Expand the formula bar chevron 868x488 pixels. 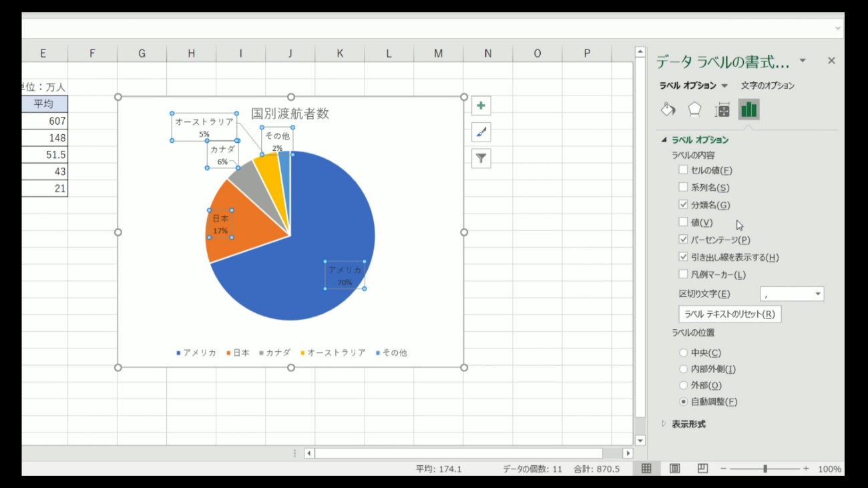(x=838, y=29)
